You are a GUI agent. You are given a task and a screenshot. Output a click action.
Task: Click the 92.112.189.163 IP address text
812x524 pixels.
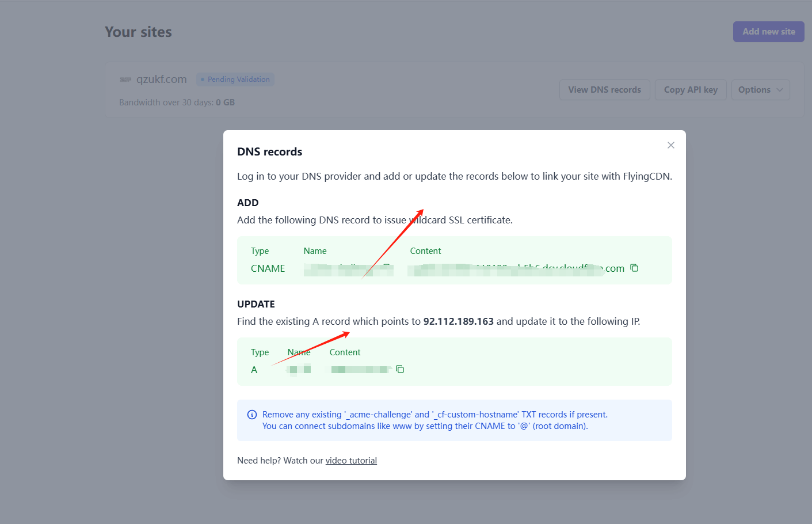click(x=458, y=321)
